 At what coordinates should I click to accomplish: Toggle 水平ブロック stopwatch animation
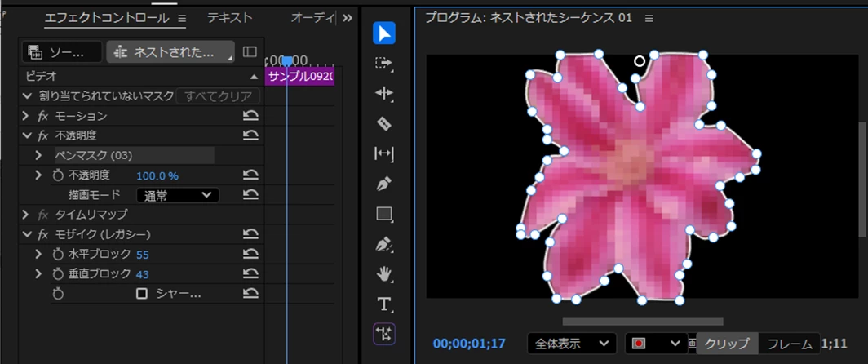tap(58, 255)
